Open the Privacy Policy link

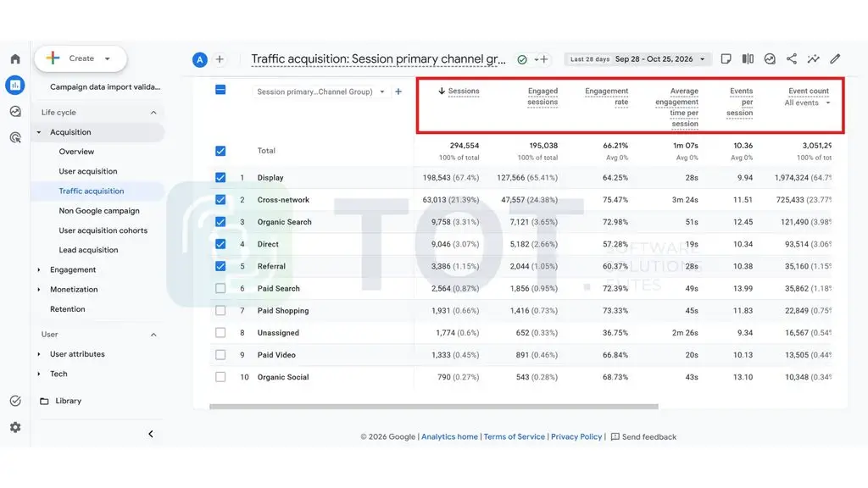(x=576, y=437)
